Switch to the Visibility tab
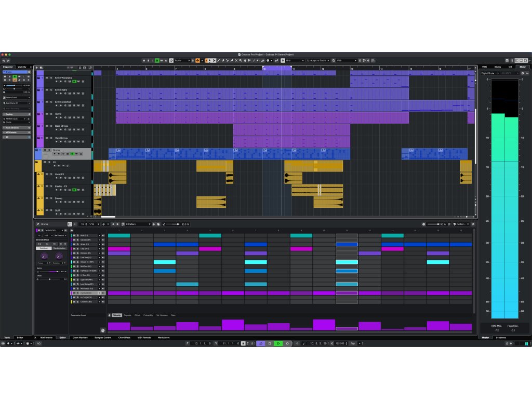 [x=22, y=67]
